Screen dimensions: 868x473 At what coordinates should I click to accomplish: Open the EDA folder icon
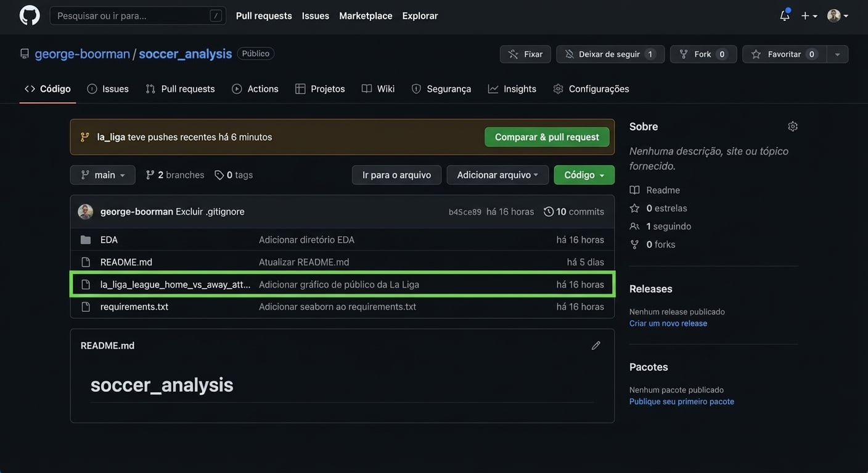86,240
